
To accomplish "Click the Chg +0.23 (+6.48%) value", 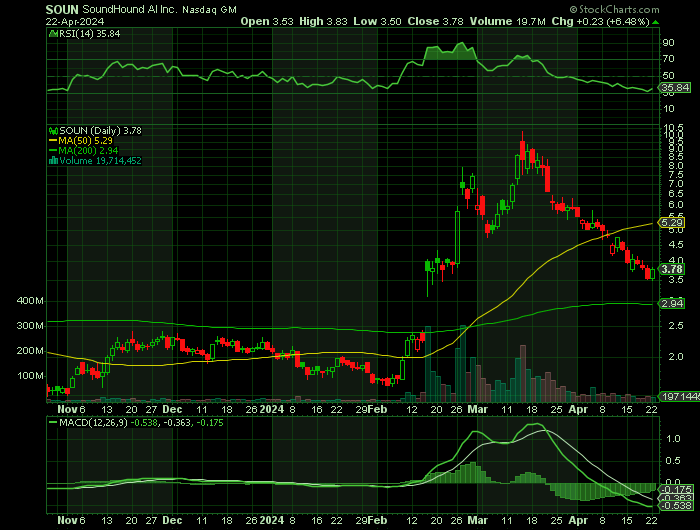I will [x=600, y=21].
